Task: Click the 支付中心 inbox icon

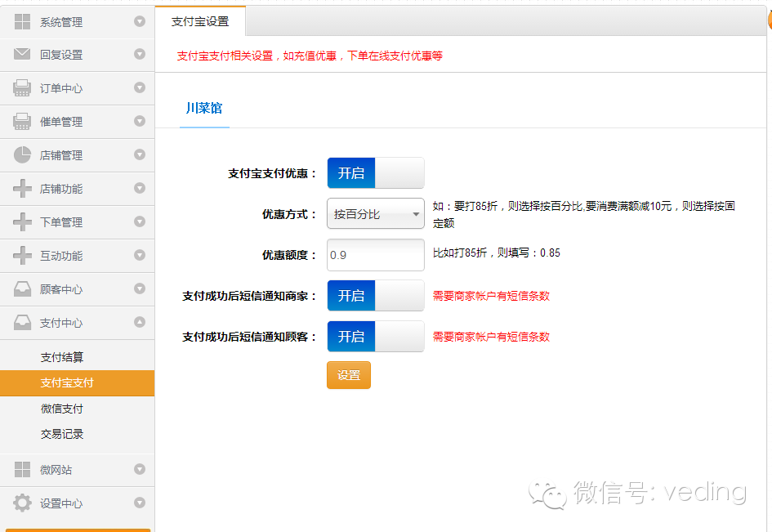Action: tap(22, 322)
